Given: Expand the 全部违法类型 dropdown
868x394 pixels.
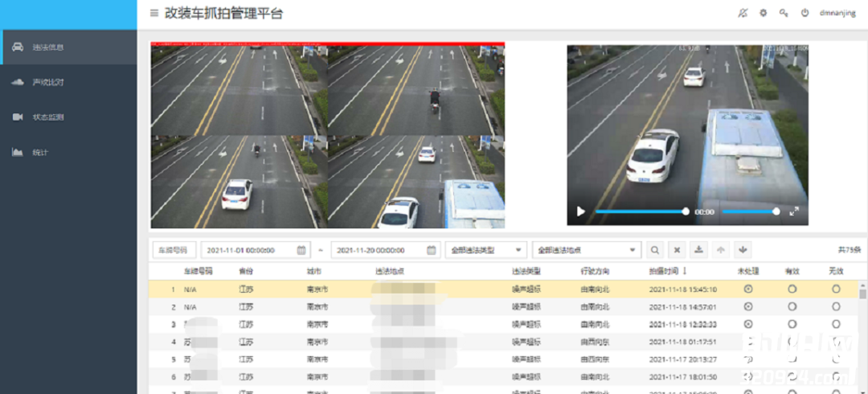Looking at the screenshot, I should tap(486, 250).
